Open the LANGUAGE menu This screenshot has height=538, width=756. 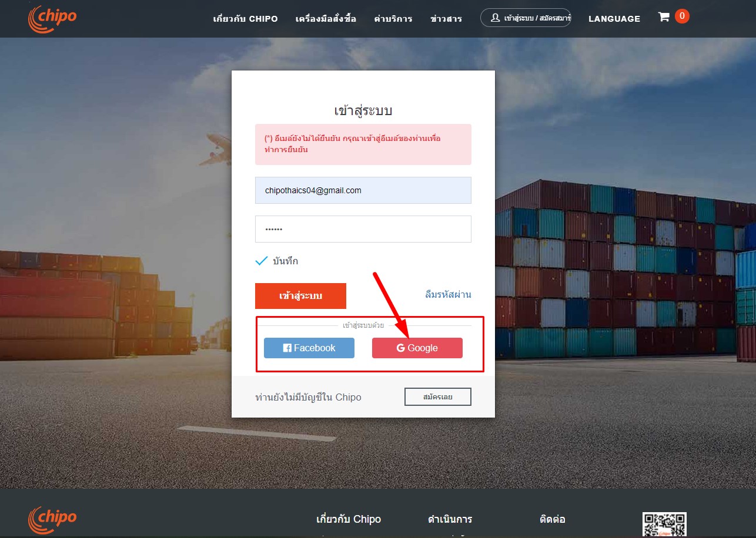click(x=614, y=19)
